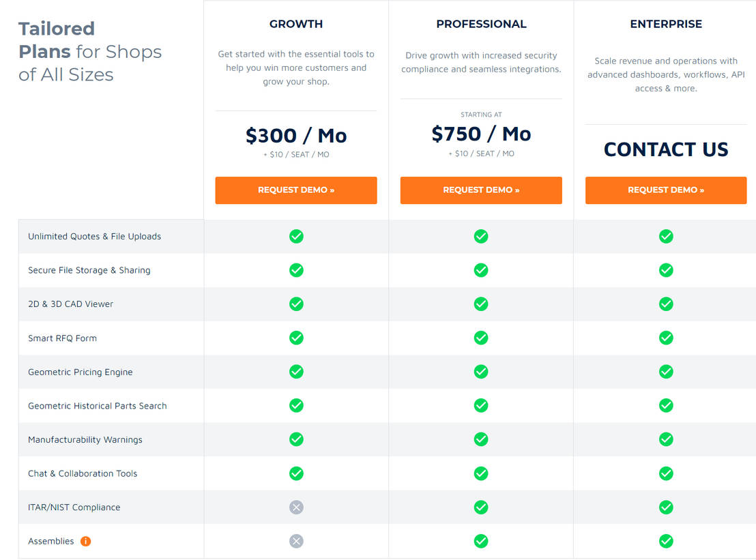Screen dimensions: 756x560
Task: Click the gray X for Growth Assemblies
Action: (x=296, y=541)
